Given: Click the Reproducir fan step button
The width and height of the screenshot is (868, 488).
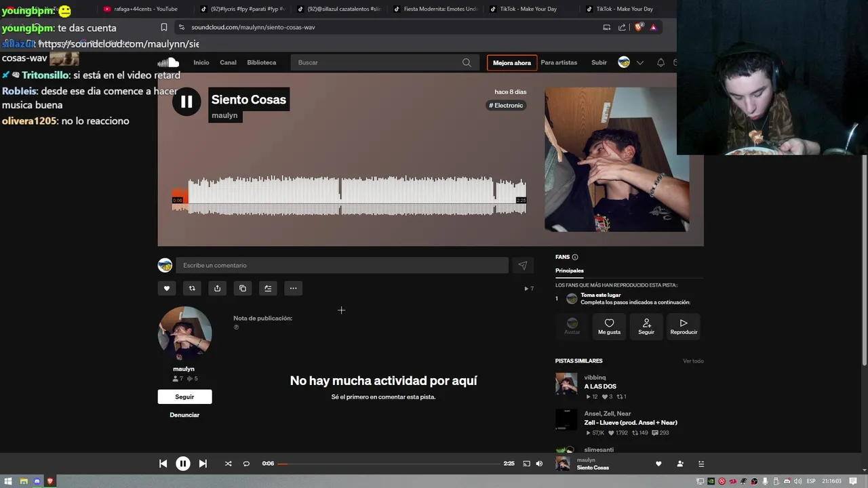Looking at the screenshot, I should tap(684, 327).
